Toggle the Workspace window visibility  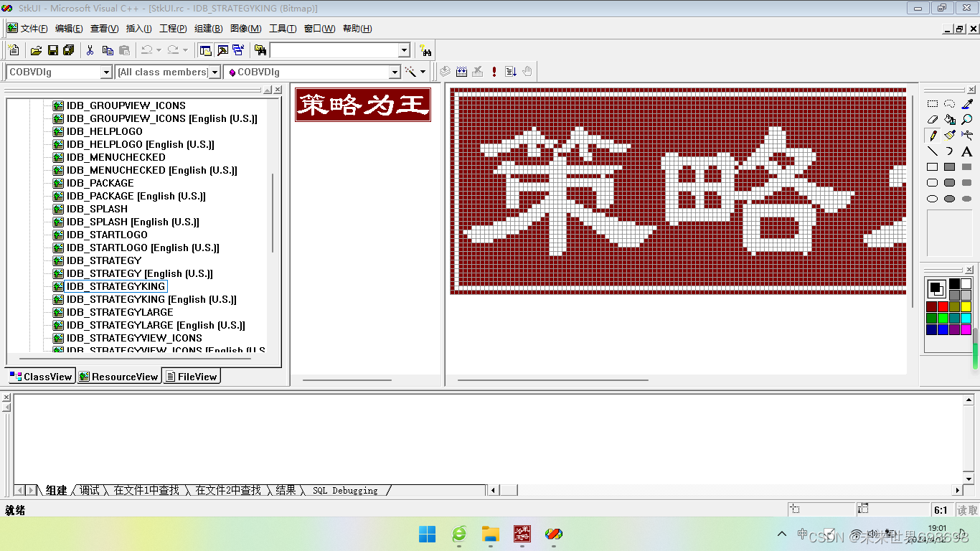coord(207,50)
